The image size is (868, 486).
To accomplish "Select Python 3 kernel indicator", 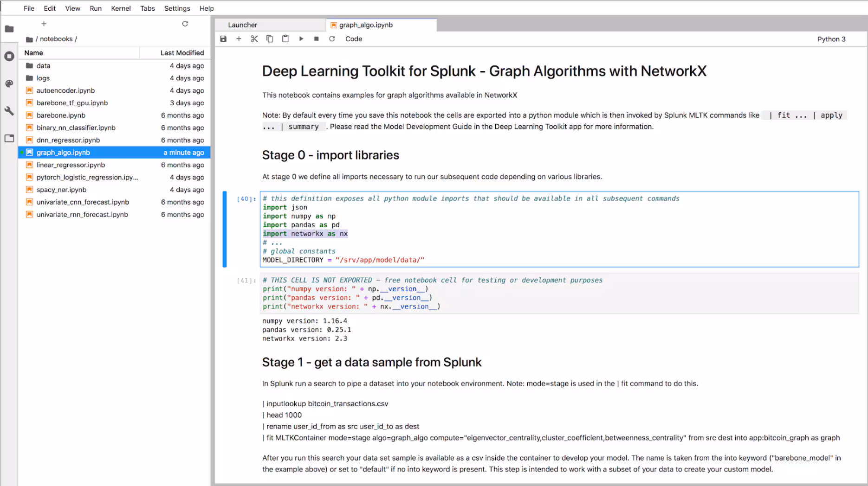I will coord(831,39).
